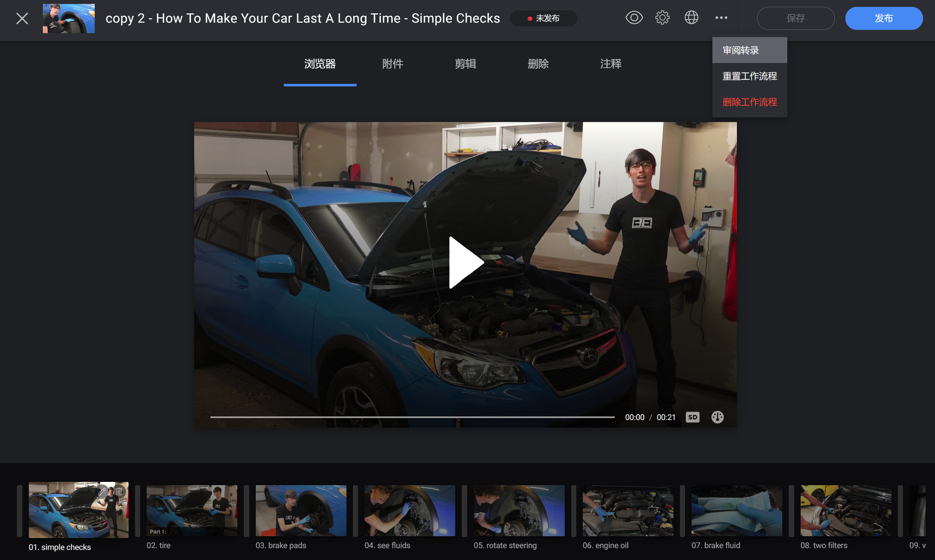The image size is (935, 560).
Task: Select 重置工作流程 menu entry
Action: (x=750, y=76)
